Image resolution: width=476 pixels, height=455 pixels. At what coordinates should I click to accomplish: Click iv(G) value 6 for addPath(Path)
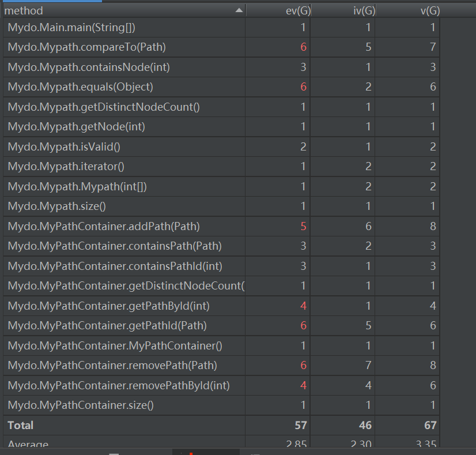point(368,226)
